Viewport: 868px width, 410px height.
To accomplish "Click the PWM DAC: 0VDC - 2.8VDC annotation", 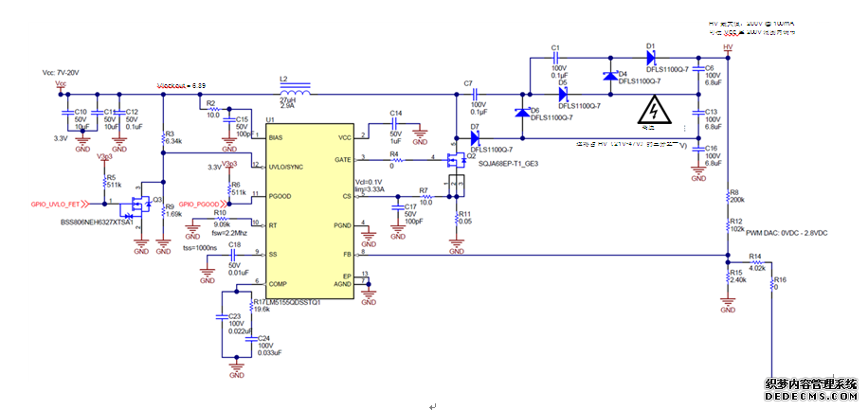I will [x=787, y=234].
